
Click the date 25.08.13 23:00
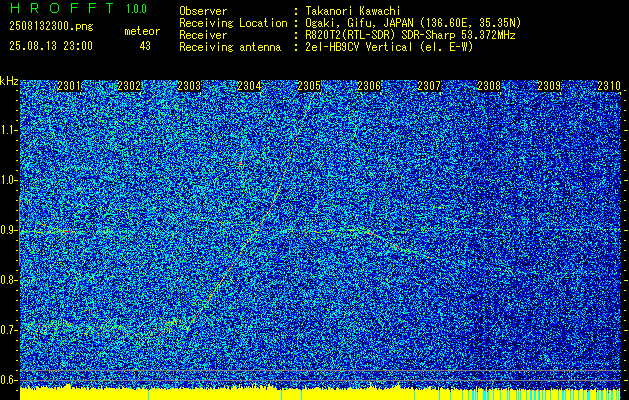[x=51, y=46]
